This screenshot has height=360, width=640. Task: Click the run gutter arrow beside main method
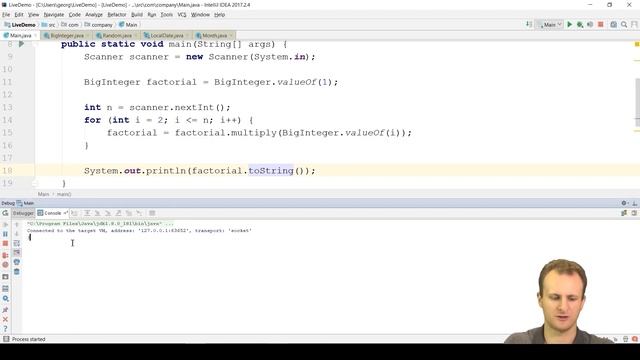pyautogui.click(x=22, y=44)
